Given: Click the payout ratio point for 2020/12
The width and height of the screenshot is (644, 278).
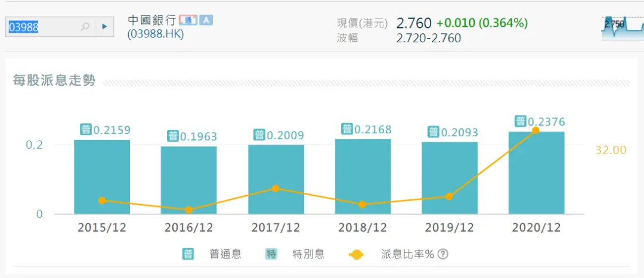Looking at the screenshot, I should [535, 130].
